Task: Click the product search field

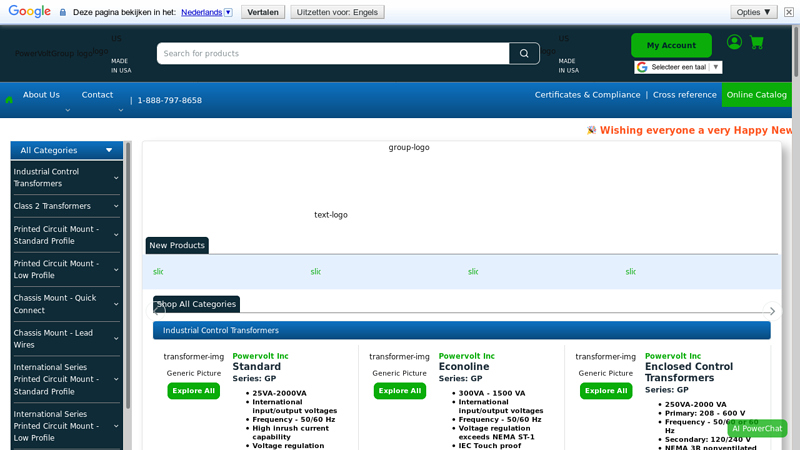Action: [x=333, y=53]
